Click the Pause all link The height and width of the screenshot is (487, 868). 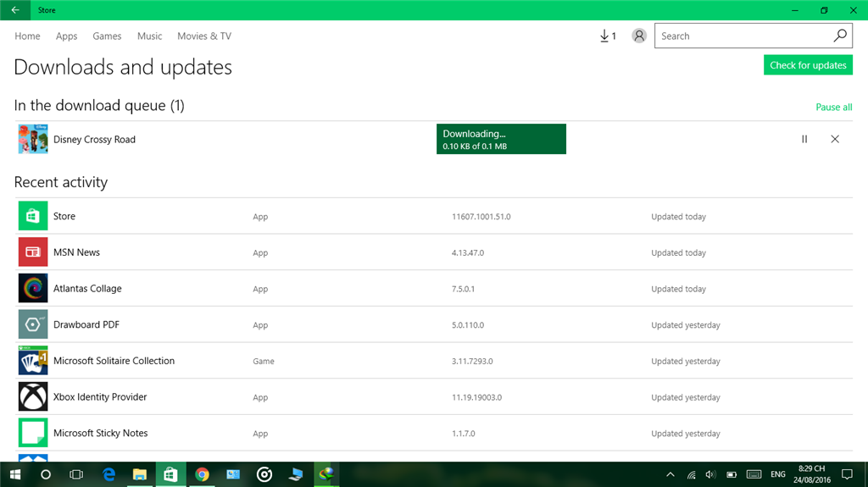coord(834,107)
